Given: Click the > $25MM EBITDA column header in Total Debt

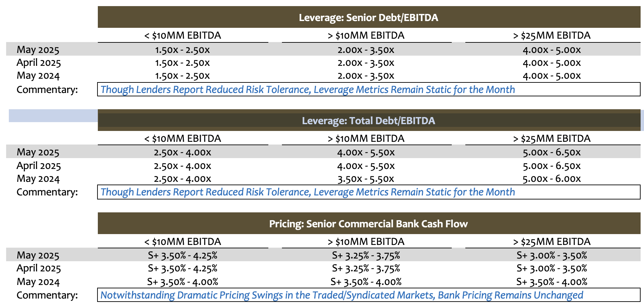Looking at the screenshot, I should coord(552,138).
